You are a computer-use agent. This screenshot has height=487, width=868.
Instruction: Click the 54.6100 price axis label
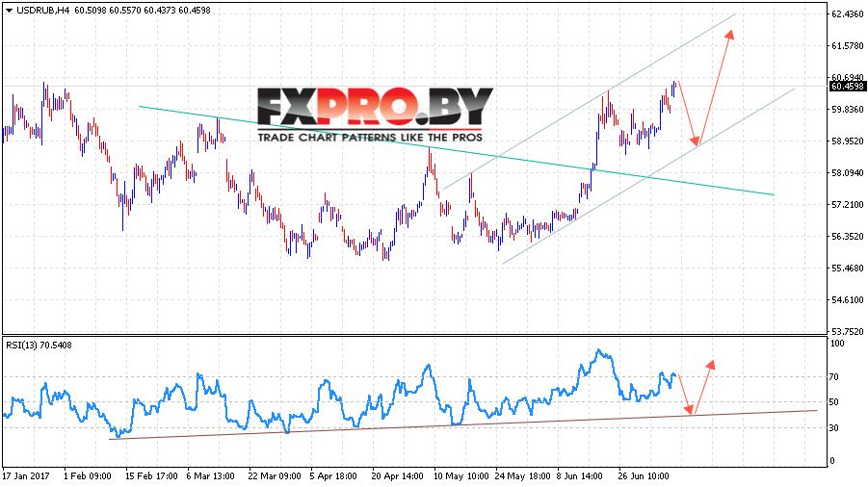[x=847, y=300]
